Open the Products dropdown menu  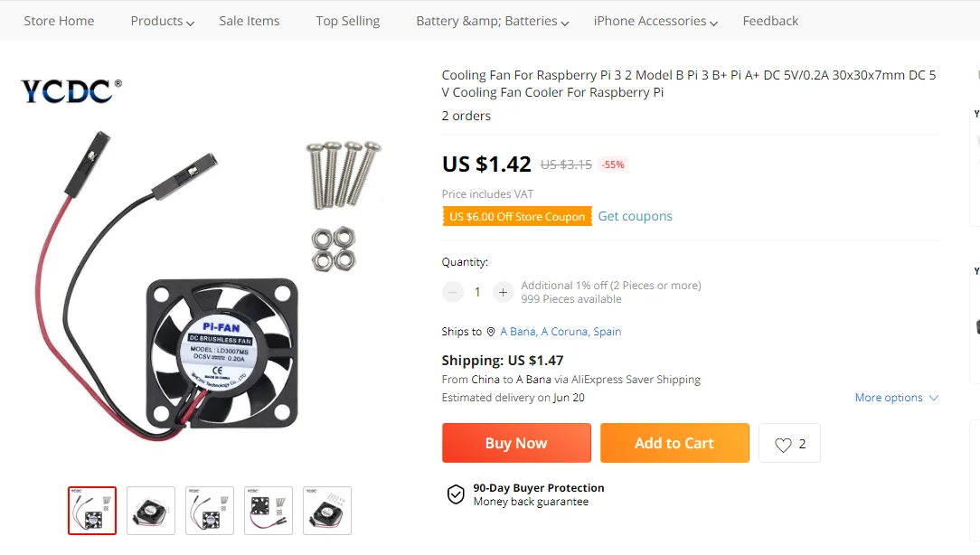coord(162,21)
